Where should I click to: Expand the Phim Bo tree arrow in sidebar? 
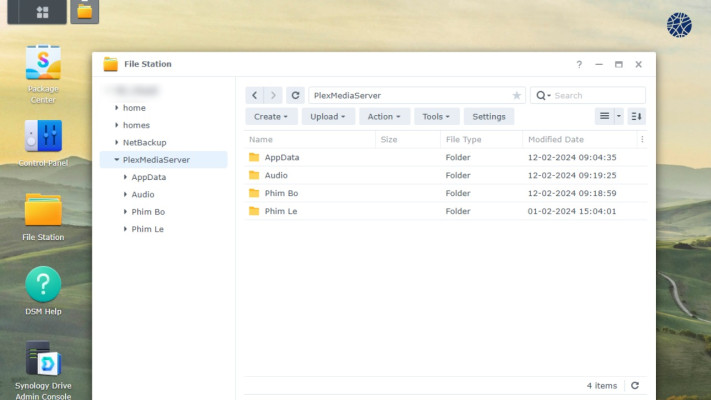pyautogui.click(x=125, y=212)
